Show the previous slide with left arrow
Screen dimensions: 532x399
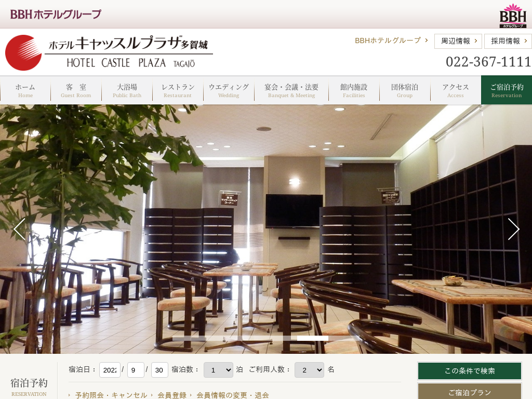pos(19,229)
